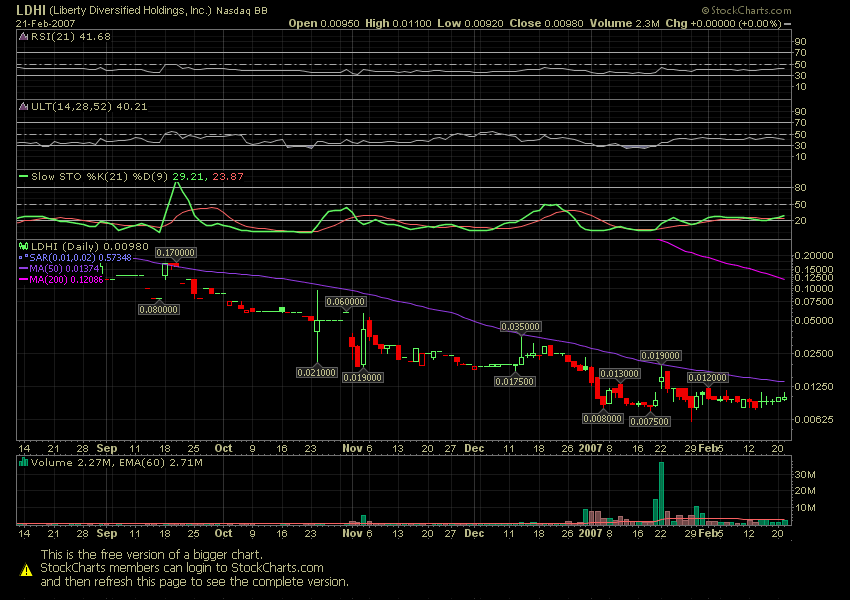Click the 0.20000 price axis label
This screenshot has width=850, height=600.
point(814,255)
